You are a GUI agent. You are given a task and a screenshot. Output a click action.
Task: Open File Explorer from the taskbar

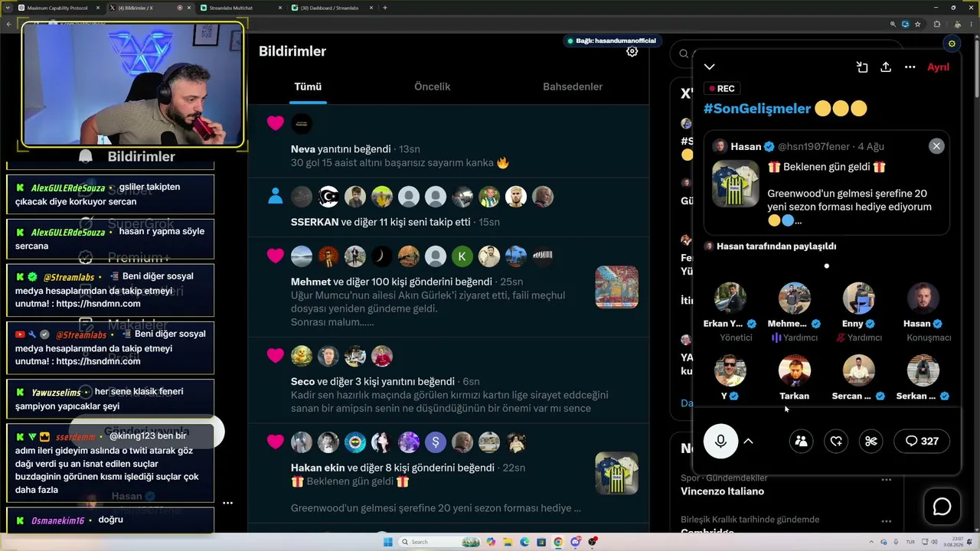[x=508, y=542]
